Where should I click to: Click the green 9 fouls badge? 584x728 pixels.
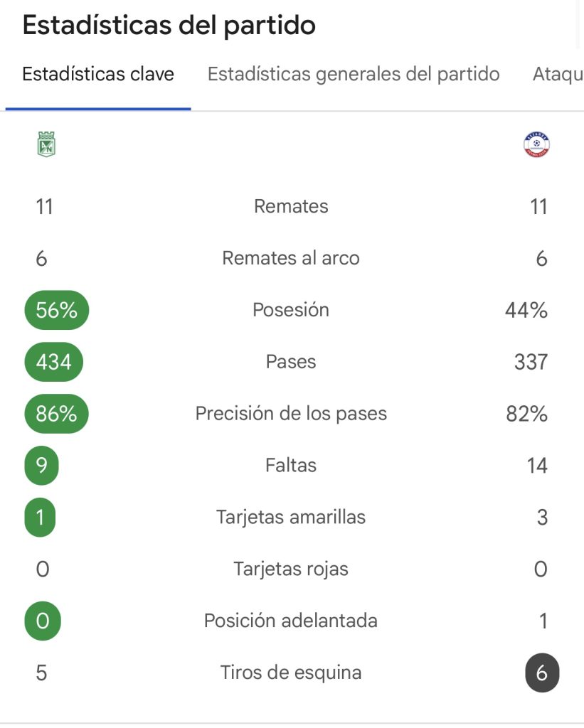41,466
